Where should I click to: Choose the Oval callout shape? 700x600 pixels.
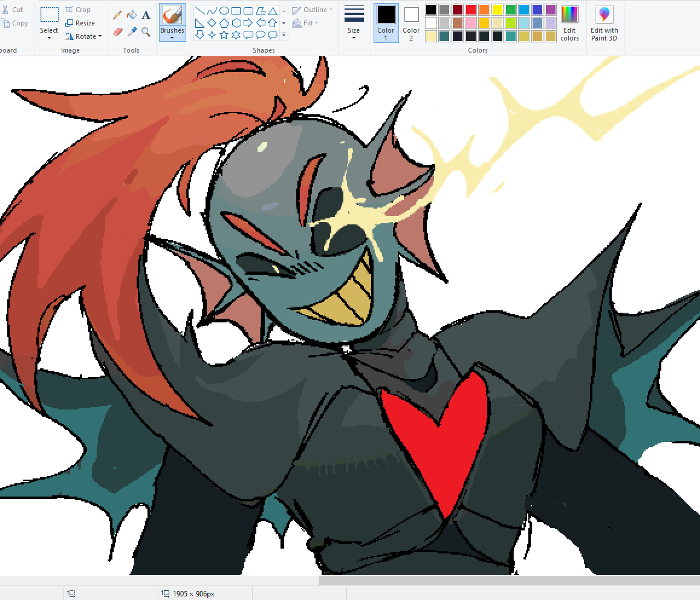[261, 35]
